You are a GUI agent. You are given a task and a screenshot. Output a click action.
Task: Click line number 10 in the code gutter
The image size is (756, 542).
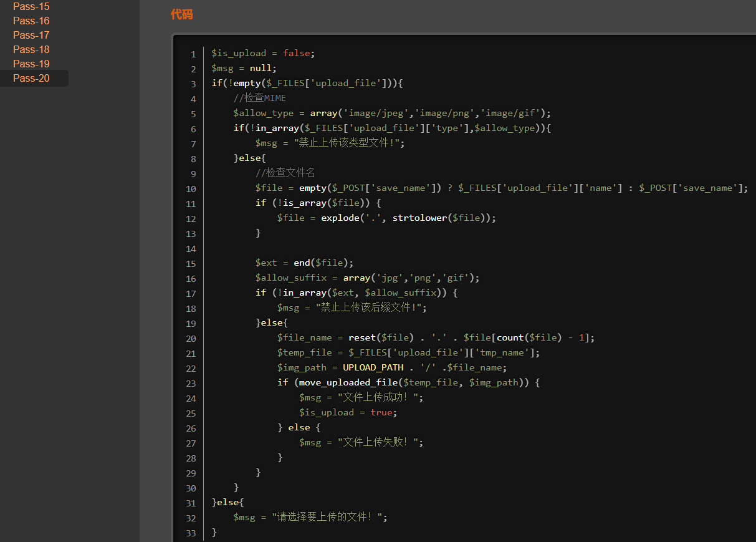coord(191,189)
